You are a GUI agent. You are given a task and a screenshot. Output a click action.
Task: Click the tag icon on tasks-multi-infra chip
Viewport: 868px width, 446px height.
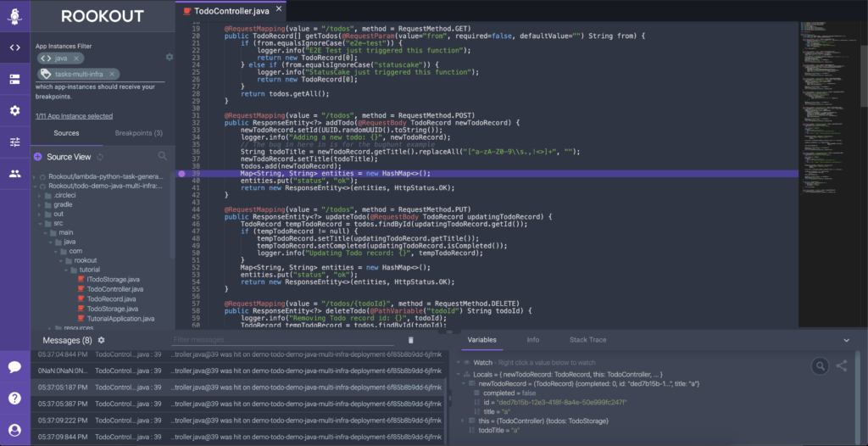pyautogui.click(x=46, y=74)
